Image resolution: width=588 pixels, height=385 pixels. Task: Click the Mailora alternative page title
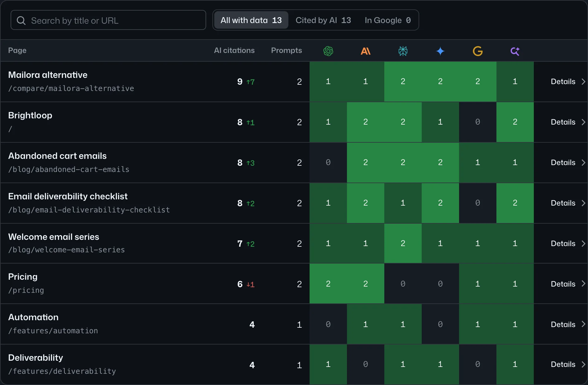tap(48, 75)
